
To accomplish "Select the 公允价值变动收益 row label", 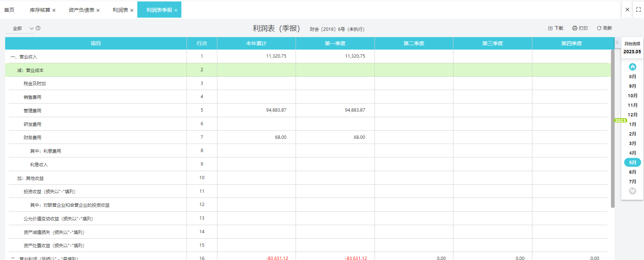I will click(x=58, y=219).
